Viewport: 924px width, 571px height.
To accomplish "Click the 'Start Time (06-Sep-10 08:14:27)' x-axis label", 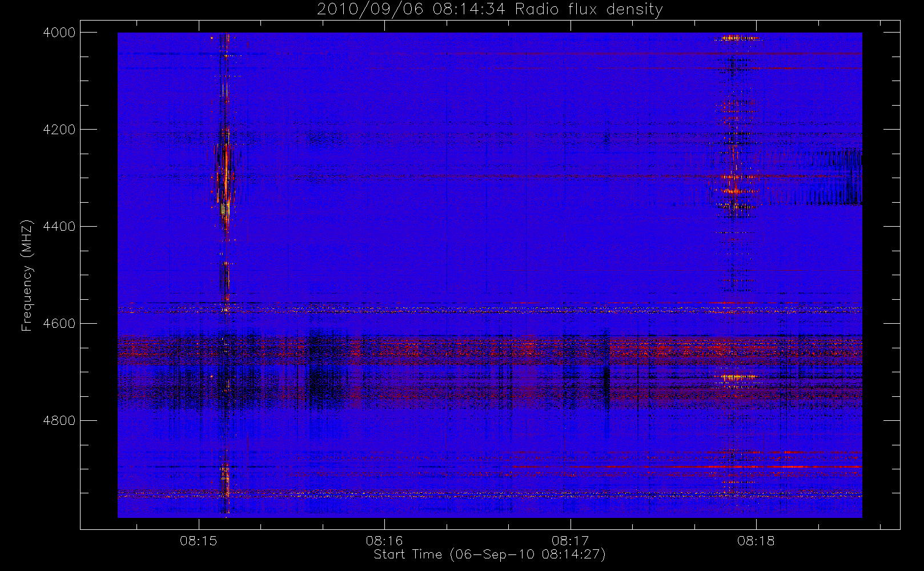I will [489, 554].
